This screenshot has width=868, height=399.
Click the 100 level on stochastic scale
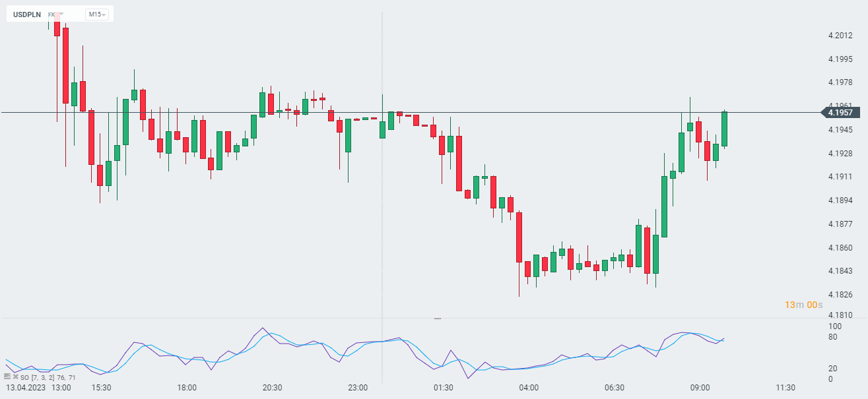click(x=835, y=326)
